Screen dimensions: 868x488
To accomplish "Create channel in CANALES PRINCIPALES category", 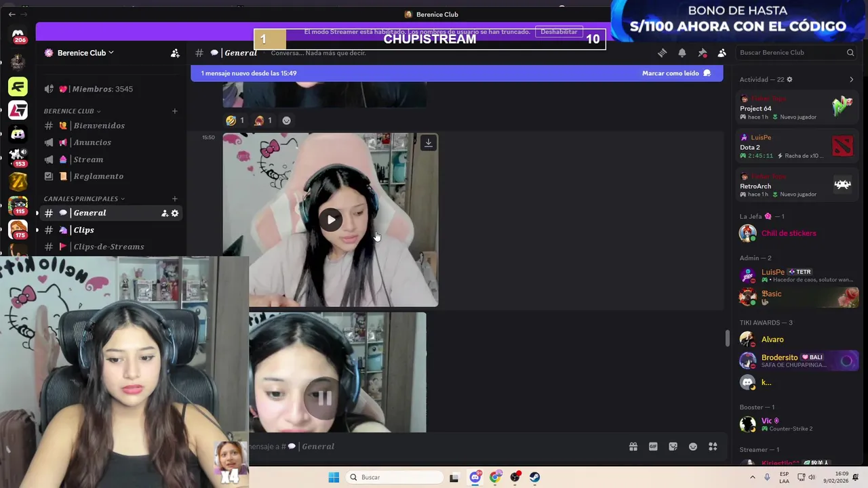I will pyautogui.click(x=175, y=199).
